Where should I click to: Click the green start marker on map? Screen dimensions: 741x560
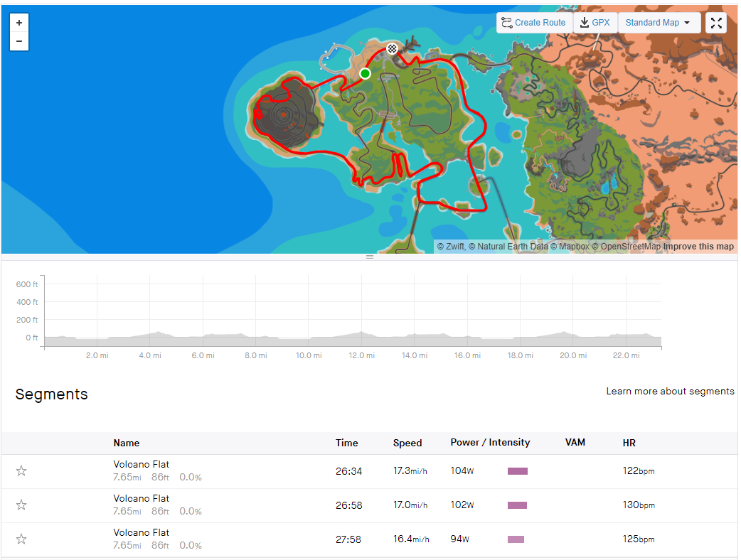coord(365,74)
